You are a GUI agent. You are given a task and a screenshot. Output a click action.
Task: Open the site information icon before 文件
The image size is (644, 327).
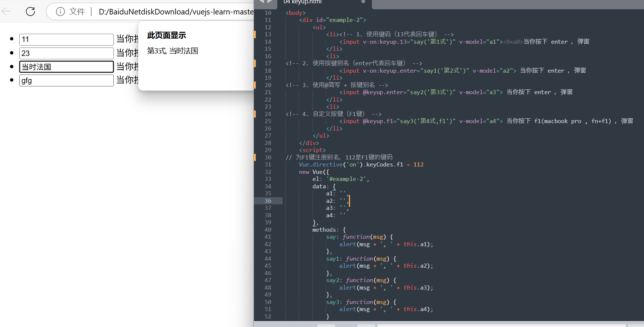[60, 11]
